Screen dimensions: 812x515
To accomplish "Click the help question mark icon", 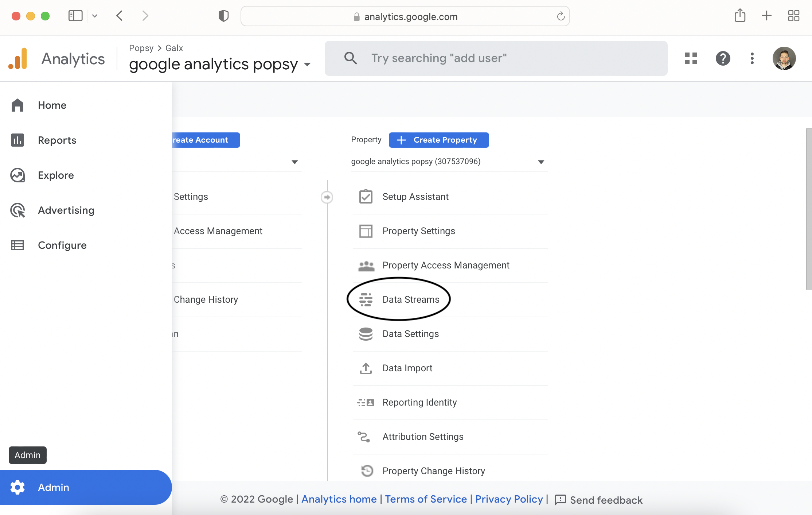I will pos(723,58).
